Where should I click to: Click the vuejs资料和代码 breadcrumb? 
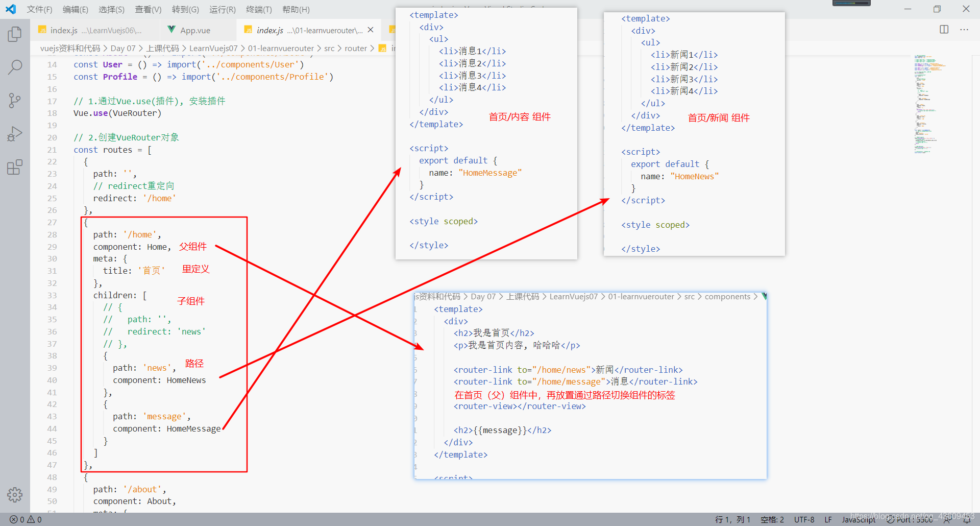point(70,49)
